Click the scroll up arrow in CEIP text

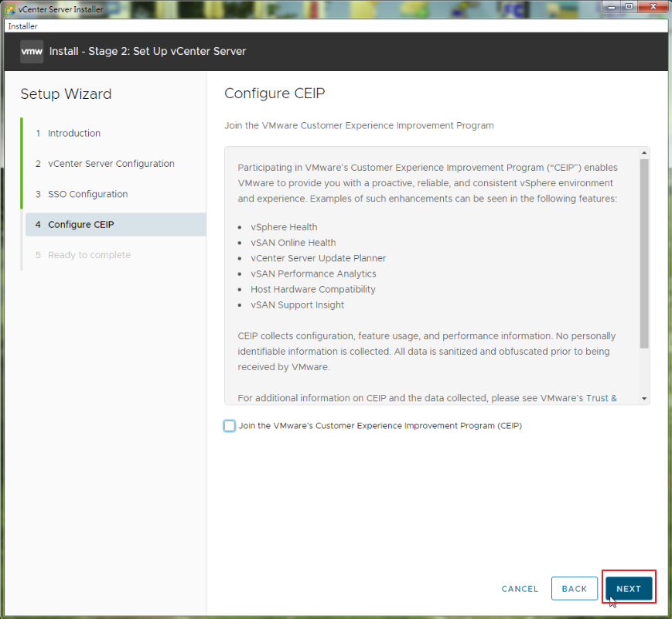643,153
